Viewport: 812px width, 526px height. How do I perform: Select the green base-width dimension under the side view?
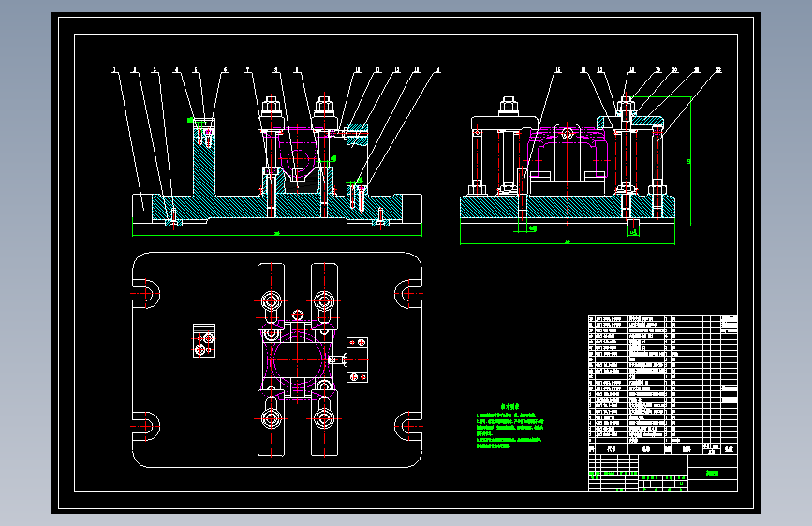[x=568, y=242]
